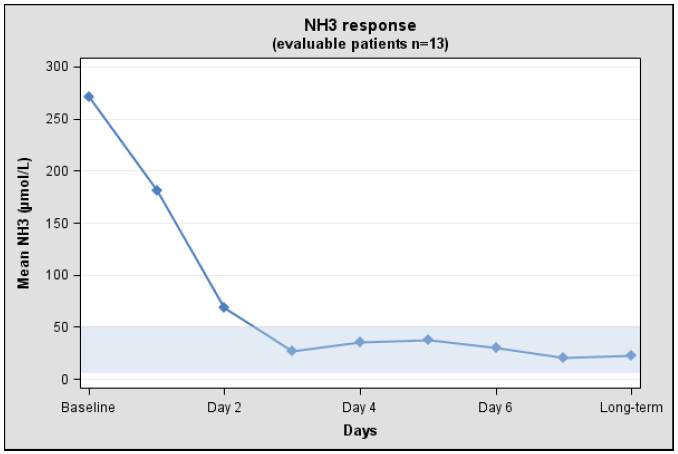The width and height of the screenshot is (678, 454).
Task: Click the data point between Day 2 and Day 4
Action: tap(292, 351)
